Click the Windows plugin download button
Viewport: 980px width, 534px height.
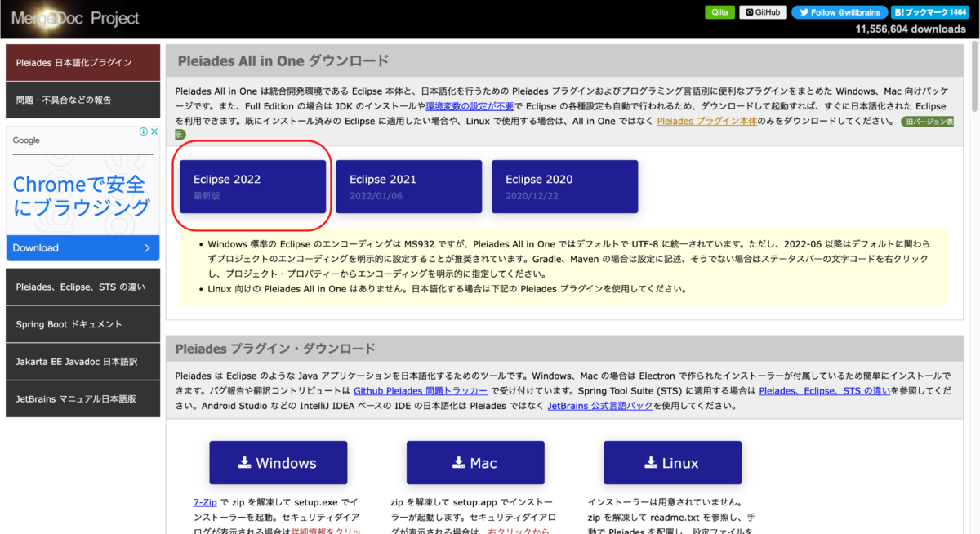(x=278, y=463)
